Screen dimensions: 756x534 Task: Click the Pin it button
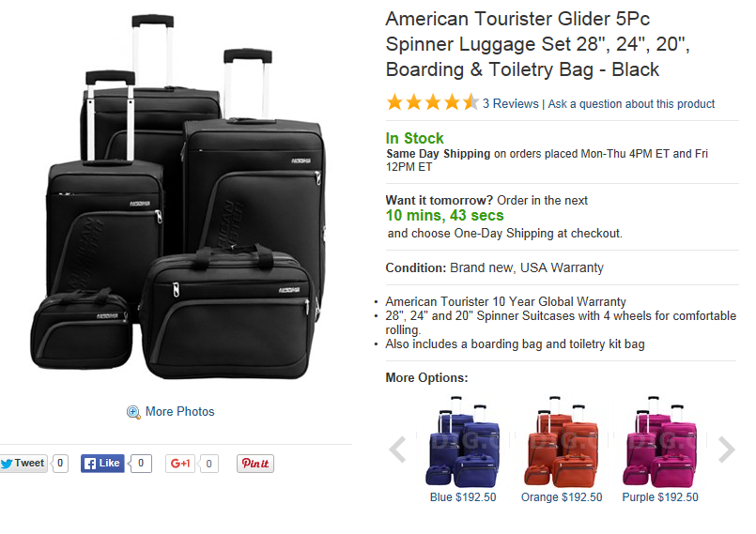(x=255, y=463)
